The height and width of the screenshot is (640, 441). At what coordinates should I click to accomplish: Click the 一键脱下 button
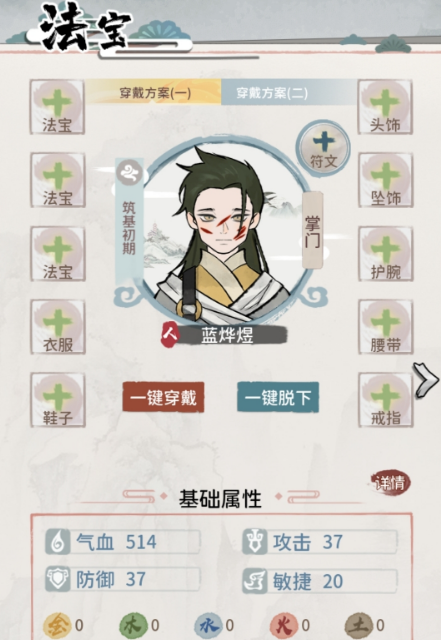point(278,397)
